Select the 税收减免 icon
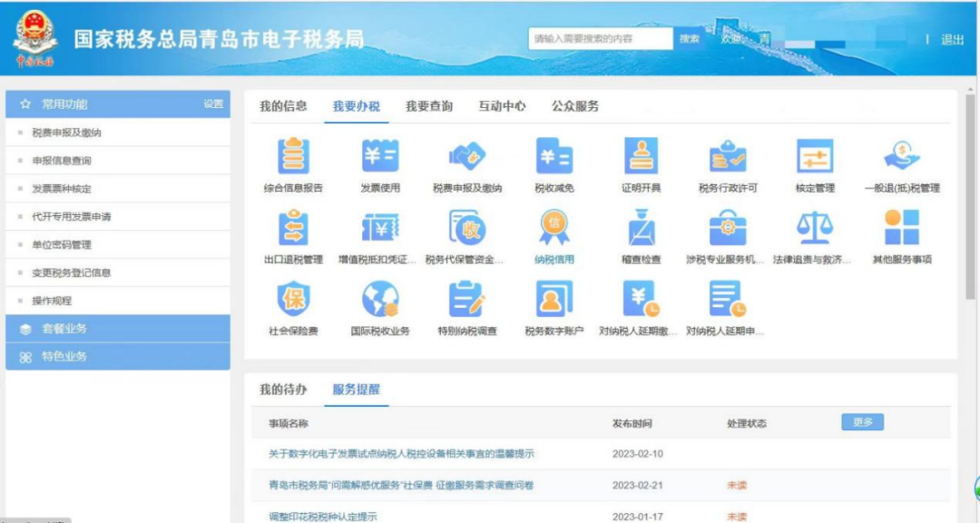 tap(554, 156)
